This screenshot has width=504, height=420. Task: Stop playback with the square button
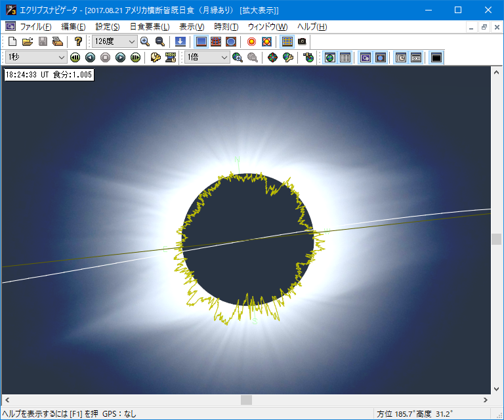[x=105, y=57]
